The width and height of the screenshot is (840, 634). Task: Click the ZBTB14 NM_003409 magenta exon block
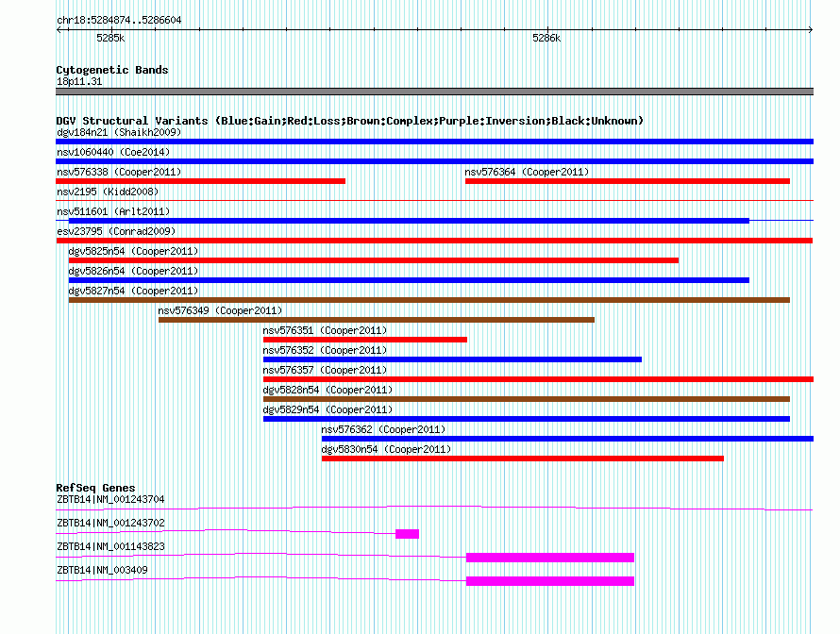tap(550, 581)
